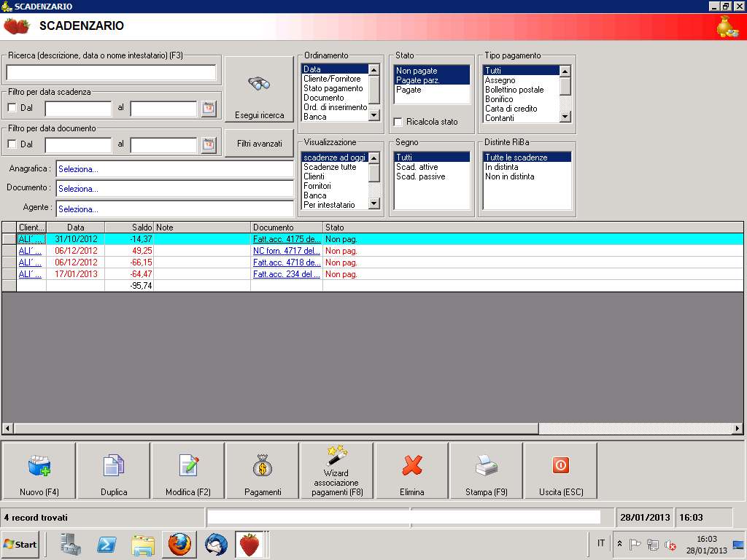Click the strawberry app taskbar icon

[249, 544]
